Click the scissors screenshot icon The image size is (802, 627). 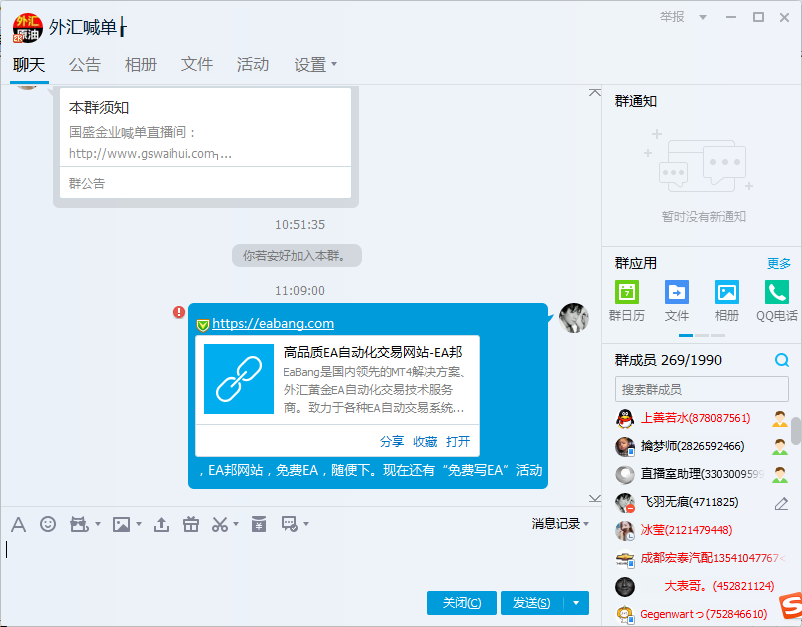point(220,524)
